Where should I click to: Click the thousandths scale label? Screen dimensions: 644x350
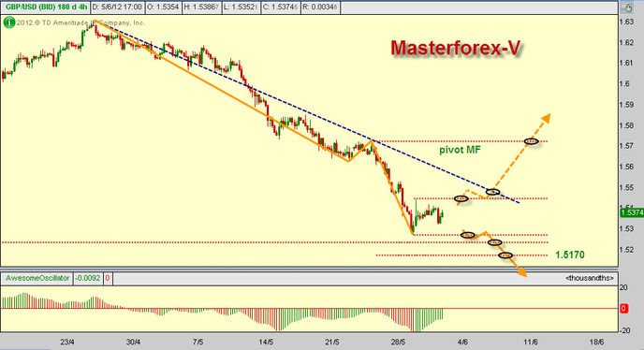tap(590, 278)
